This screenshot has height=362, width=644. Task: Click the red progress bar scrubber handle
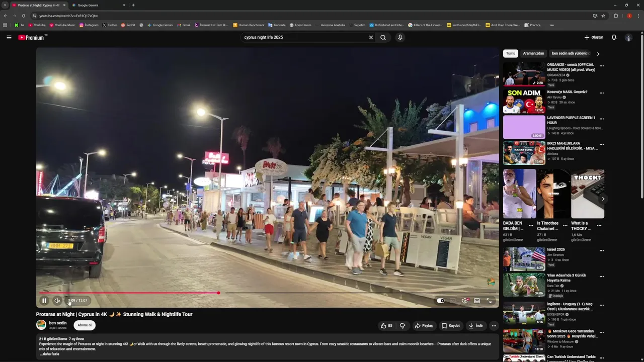point(218,293)
